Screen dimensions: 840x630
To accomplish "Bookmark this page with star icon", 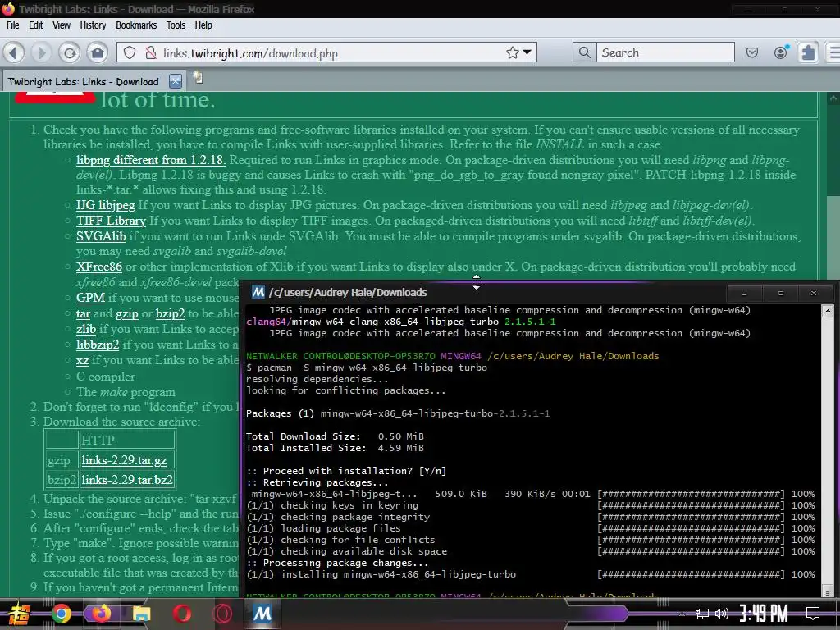I will click(512, 52).
